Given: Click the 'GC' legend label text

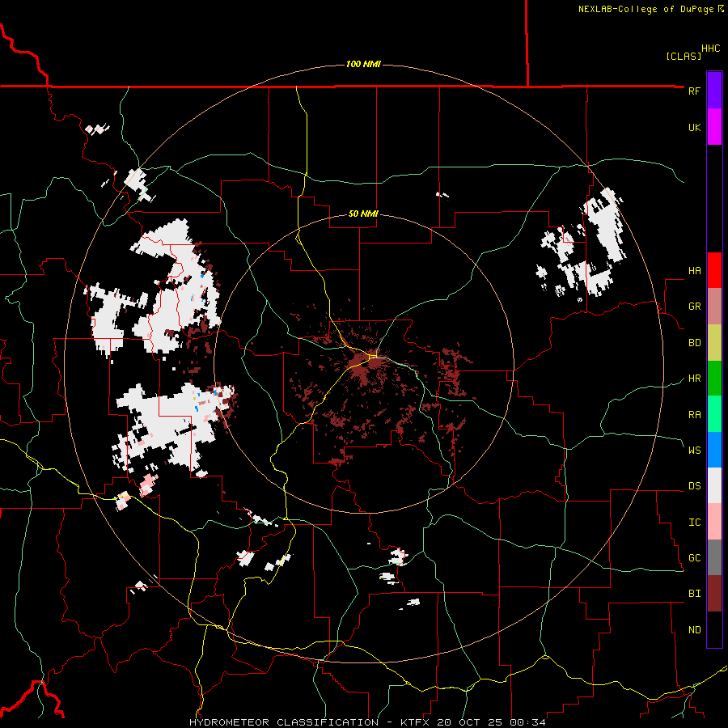Looking at the screenshot, I should 694,558.
